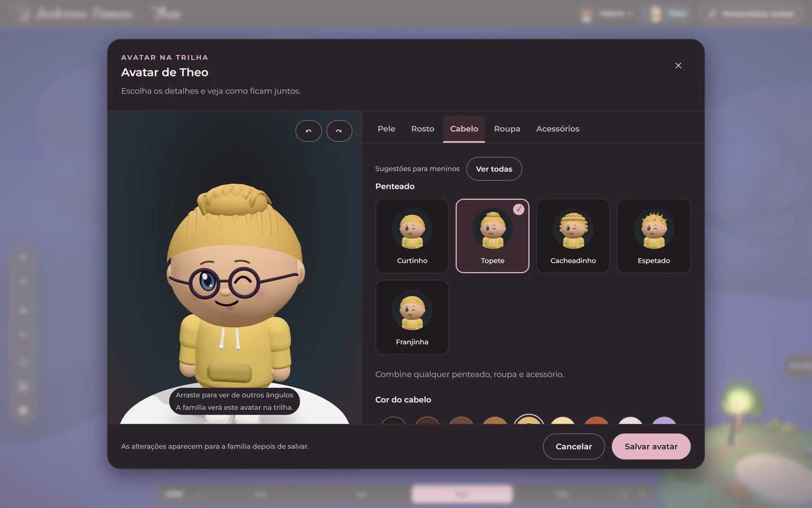Click the 'Cor do cabelo' heading
The width and height of the screenshot is (812, 508).
click(403, 400)
